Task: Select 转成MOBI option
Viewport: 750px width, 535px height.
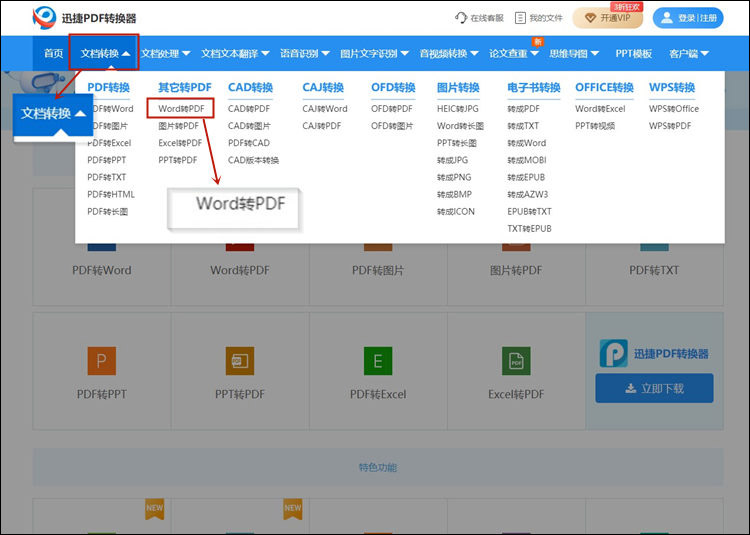Action: click(527, 160)
